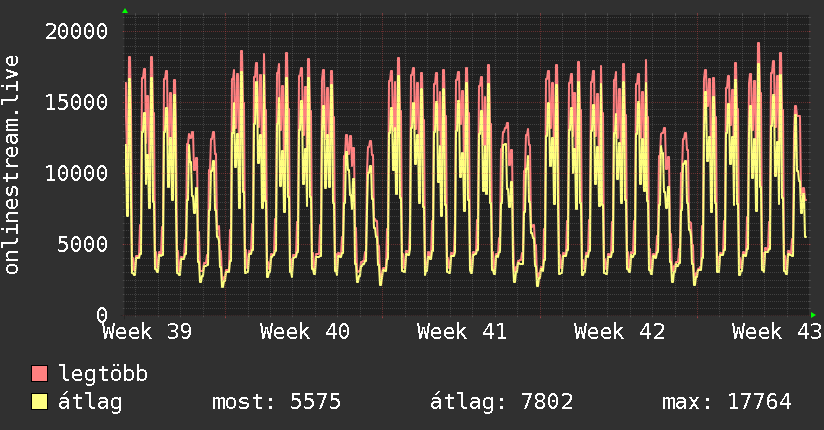Click the Week 41 axis label
The image size is (824, 430).
click(462, 332)
